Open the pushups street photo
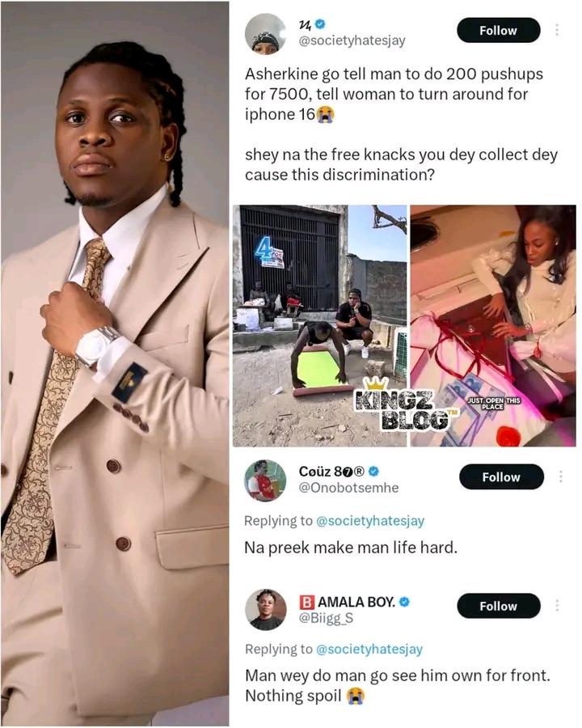This screenshot has width=582, height=728. pos(320,326)
